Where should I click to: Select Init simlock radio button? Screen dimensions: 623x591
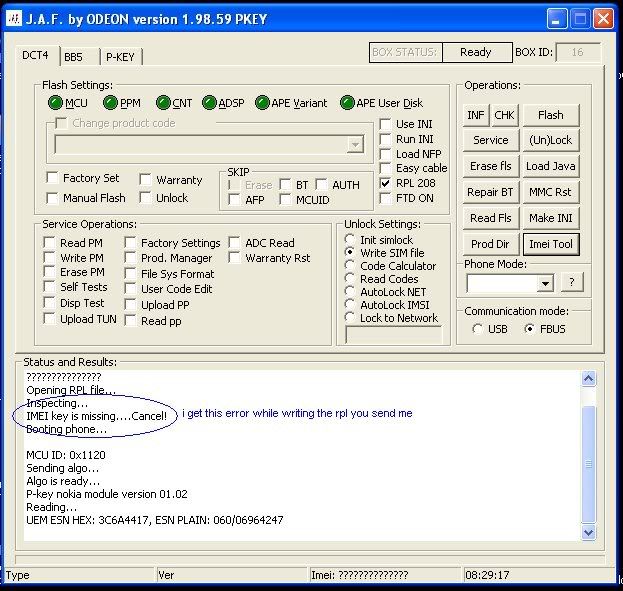point(350,239)
